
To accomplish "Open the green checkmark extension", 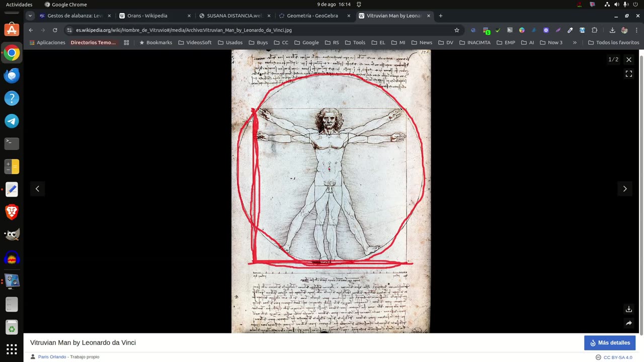I will pos(498,30).
